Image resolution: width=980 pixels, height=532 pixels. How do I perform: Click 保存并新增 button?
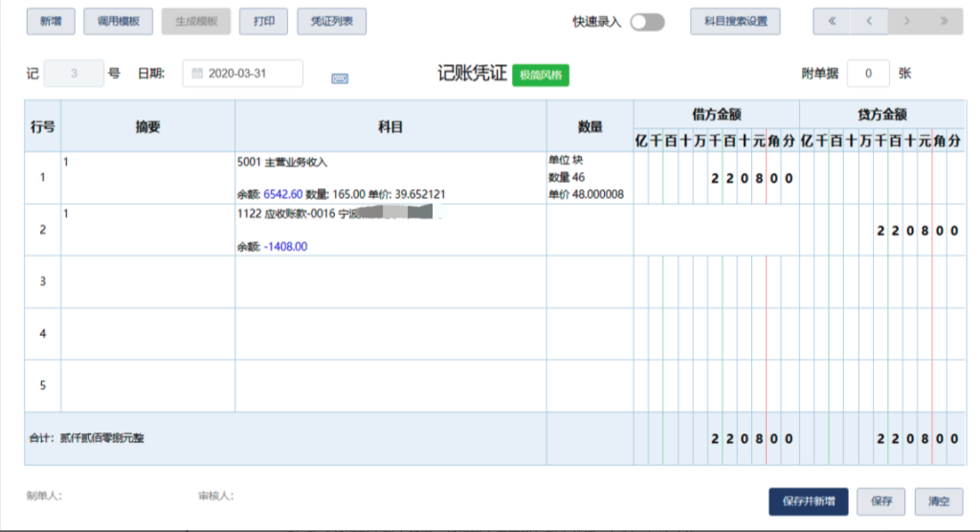808,501
